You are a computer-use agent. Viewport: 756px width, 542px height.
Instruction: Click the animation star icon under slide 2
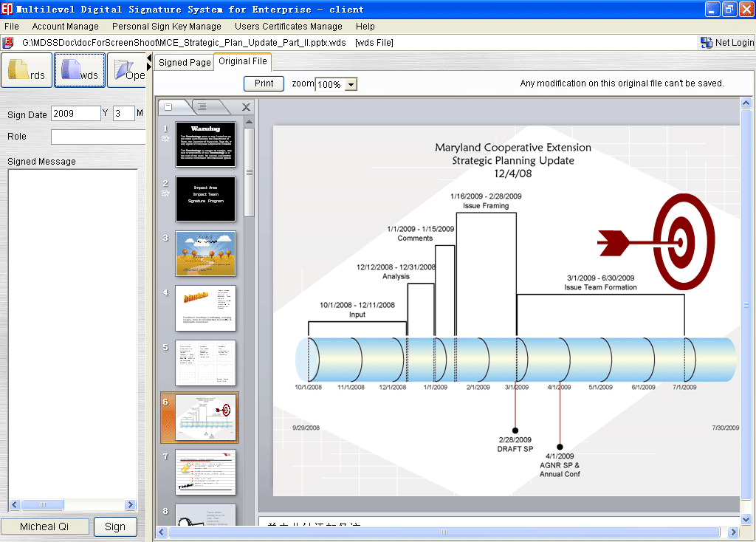165,193
